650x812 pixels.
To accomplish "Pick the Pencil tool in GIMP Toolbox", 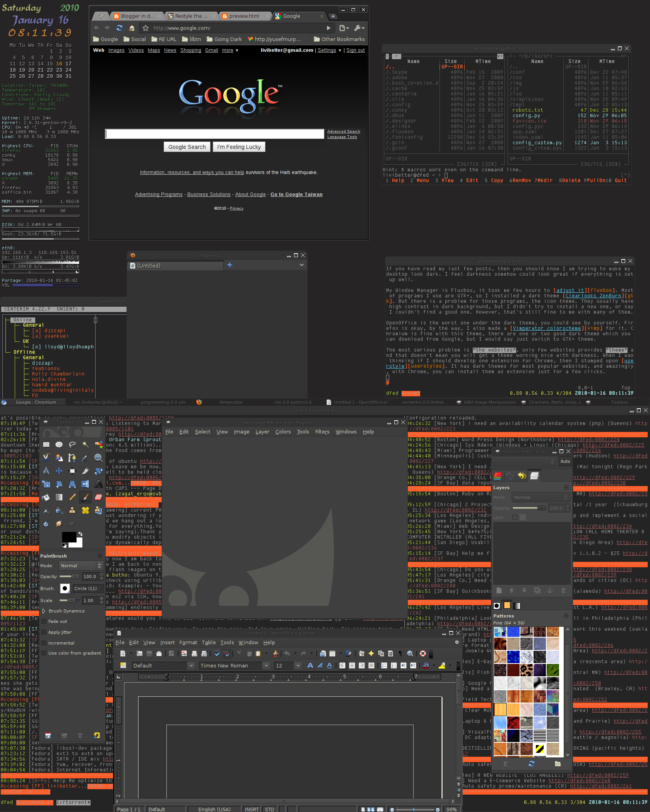I will [72, 497].
